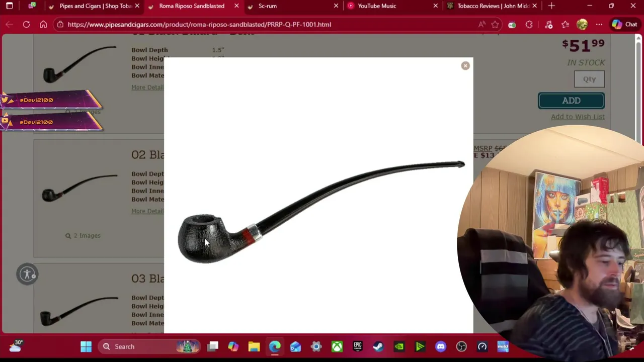Click the IN STOCK label
This screenshot has height=362, width=644.
coord(586,62)
